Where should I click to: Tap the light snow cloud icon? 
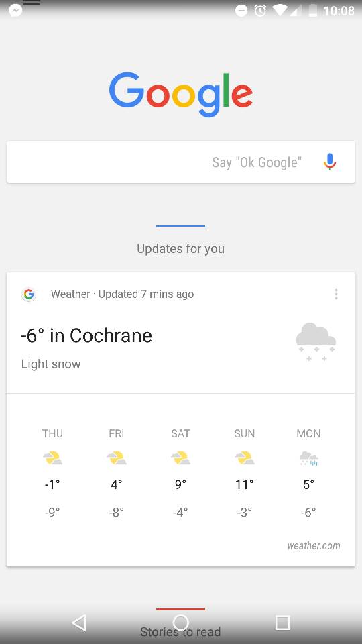(x=316, y=341)
